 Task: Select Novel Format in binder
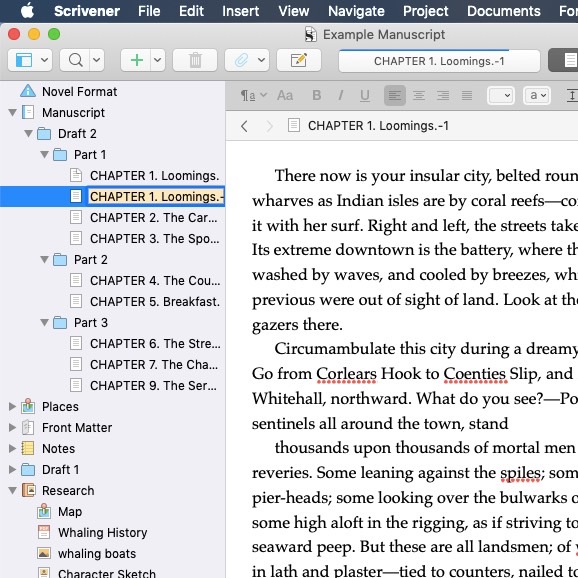point(79,91)
